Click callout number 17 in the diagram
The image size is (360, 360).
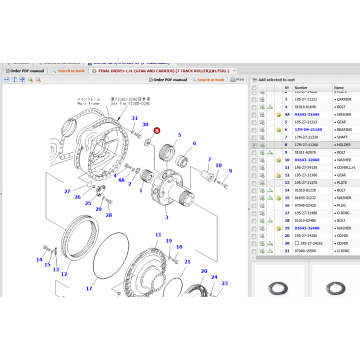click(89, 289)
